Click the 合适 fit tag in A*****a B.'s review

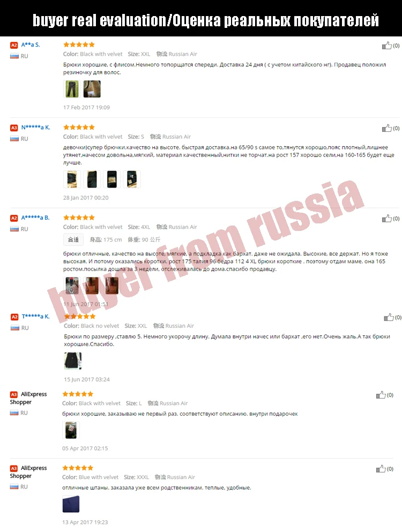[x=73, y=239]
